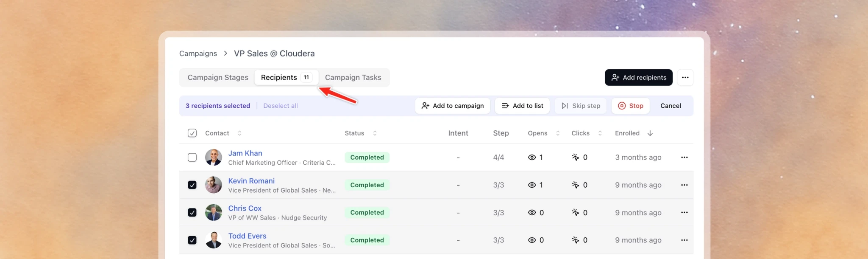This screenshot has height=259, width=868.
Task: Toggle the select-all checkbox in the table header
Action: click(192, 133)
